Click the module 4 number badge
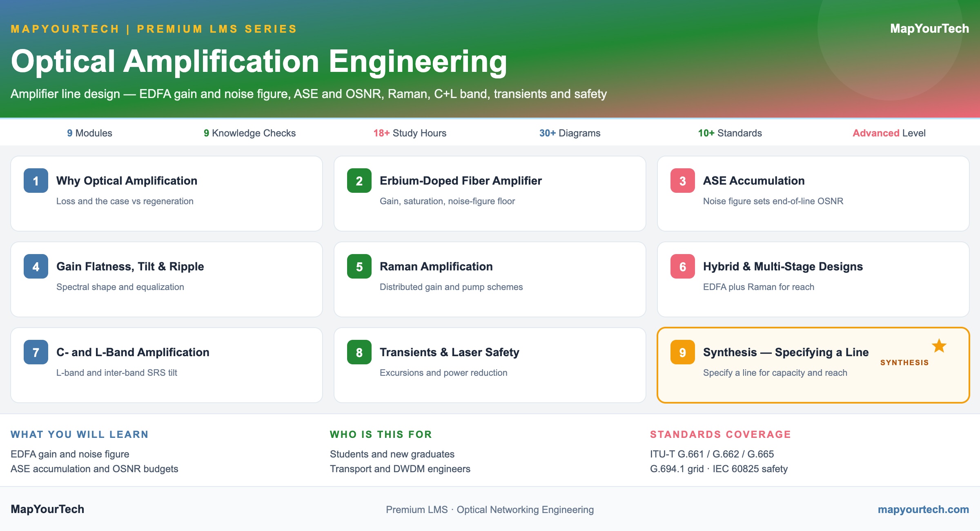The image size is (980, 531). pyautogui.click(x=36, y=266)
